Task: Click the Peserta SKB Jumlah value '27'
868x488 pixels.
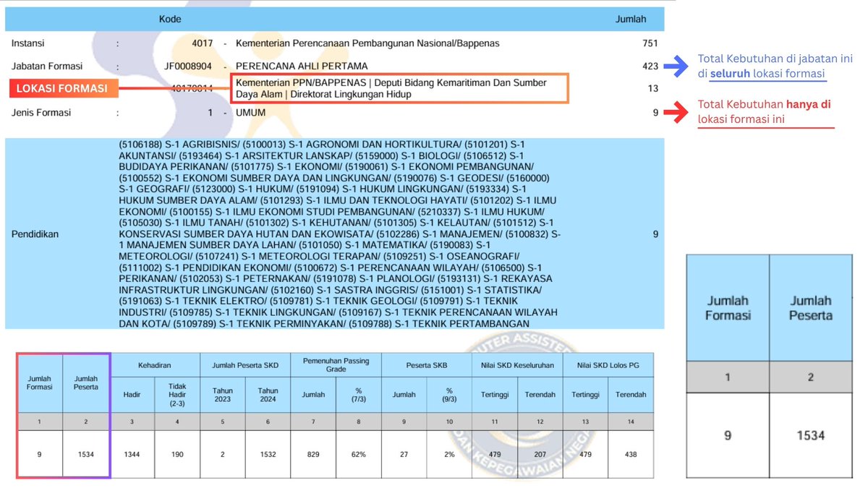Action: click(x=404, y=454)
